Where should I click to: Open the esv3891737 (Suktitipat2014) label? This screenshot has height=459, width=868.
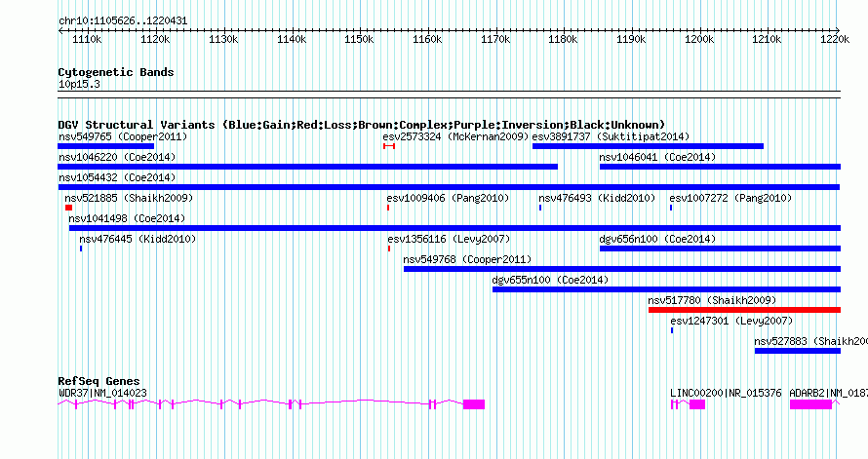pyautogui.click(x=612, y=136)
